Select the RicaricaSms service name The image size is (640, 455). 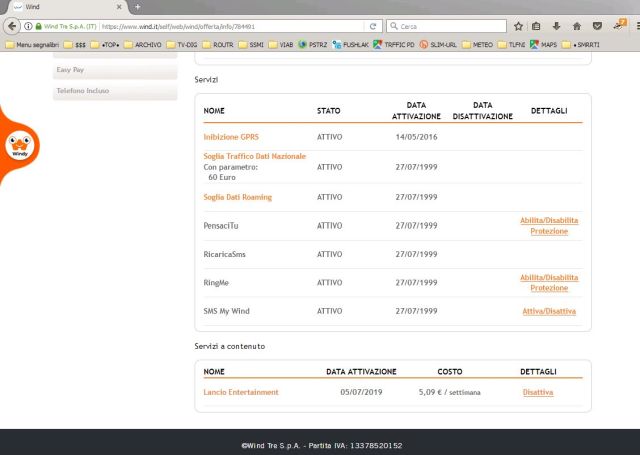[x=224, y=254]
